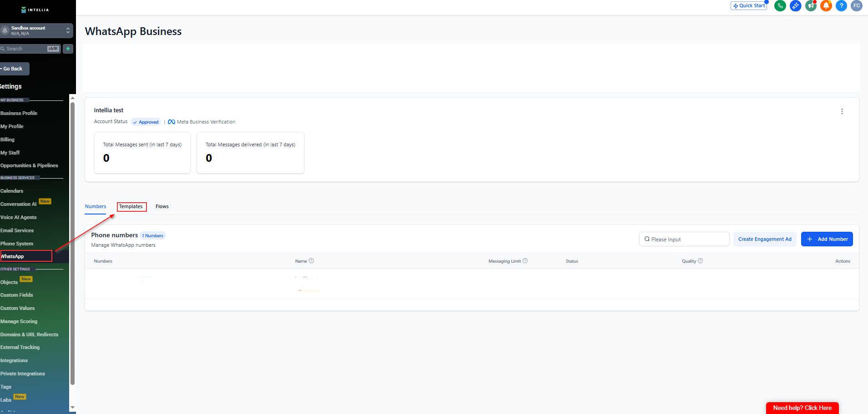Open Conversation AI settings
Screen dimensions: 868x414
click(19, 204)
